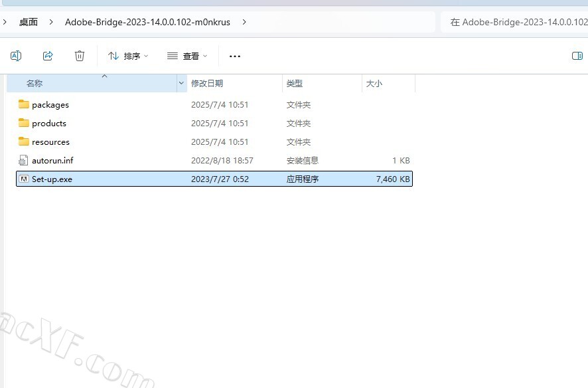The height and width of the screenshot is (388, 588).
Task: Click the 安装信息 type cell
Action: point(302,161)
